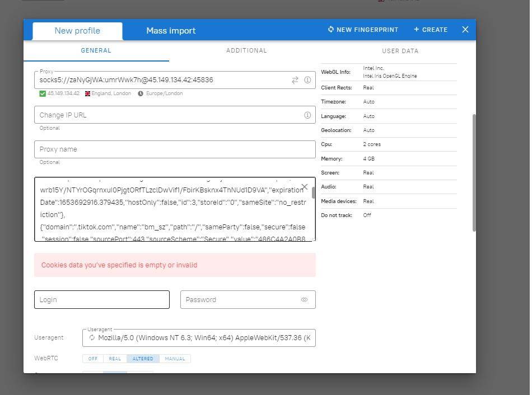The height and width of the screenshot is (395, 532).
Task: Open the ADDITIONAL section tab
Action: pyautogui.click(x=246, y=50)
